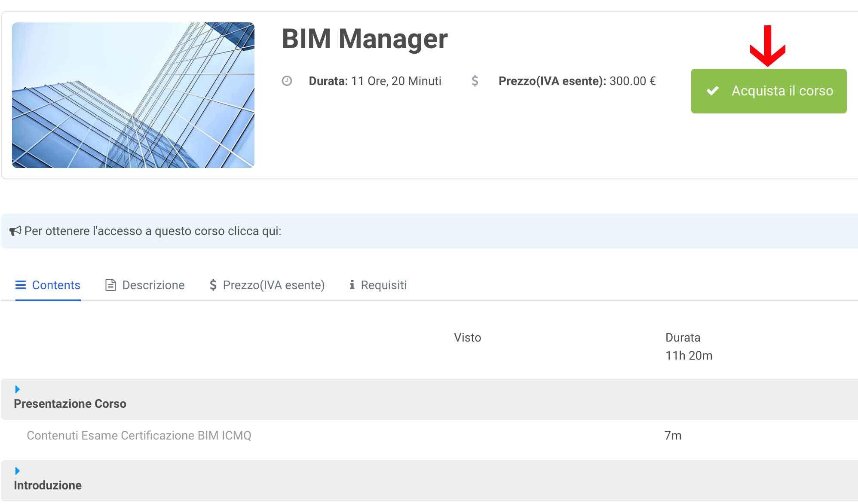Click the Introduzione section title
The height and width of the screenshot is (504, 858).
click(48, 485)
